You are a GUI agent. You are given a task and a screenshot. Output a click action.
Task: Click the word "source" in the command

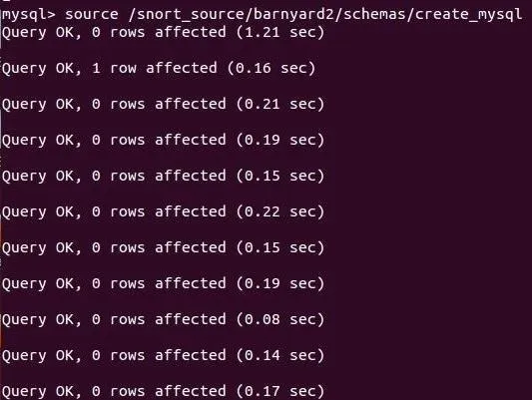[x=92, y=15]
